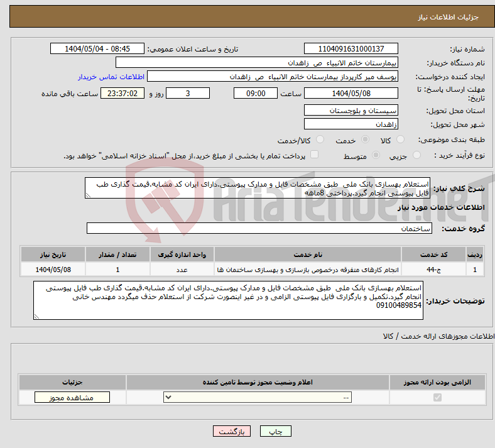Click the الزامی بودن ارائه مجوز header
The height and width of the screenshot is (448, 495).
pos(437,382)
